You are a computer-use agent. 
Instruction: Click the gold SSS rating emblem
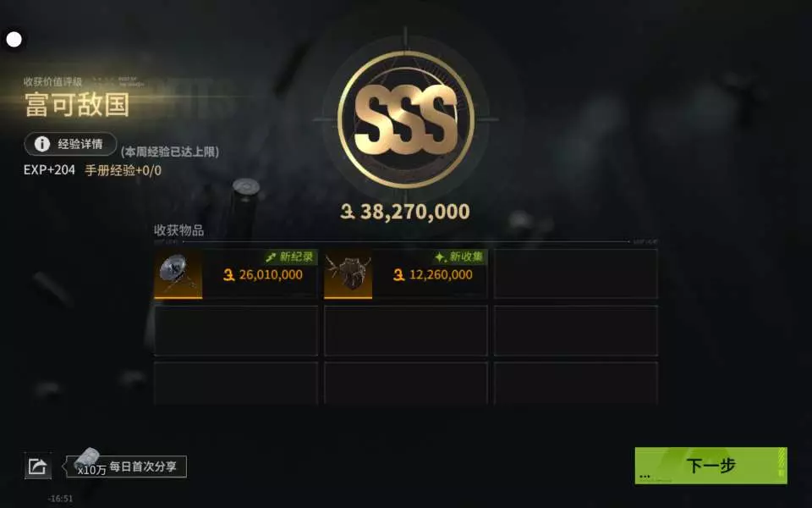[405, 119]
